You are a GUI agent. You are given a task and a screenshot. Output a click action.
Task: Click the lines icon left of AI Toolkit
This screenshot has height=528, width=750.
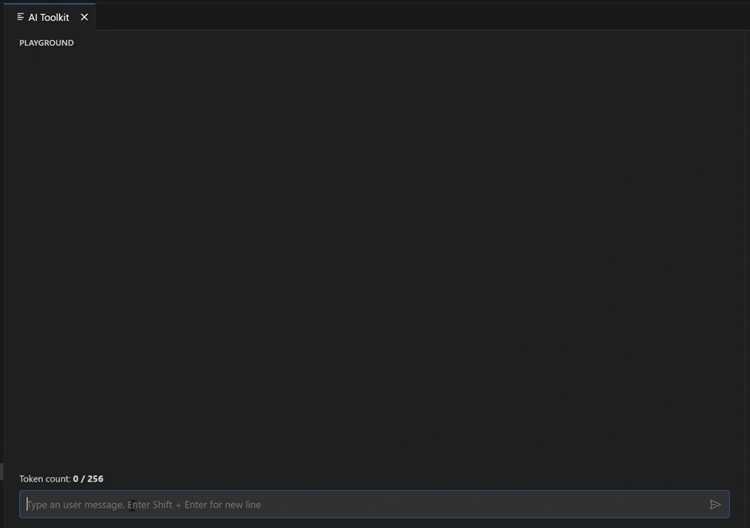21,17
